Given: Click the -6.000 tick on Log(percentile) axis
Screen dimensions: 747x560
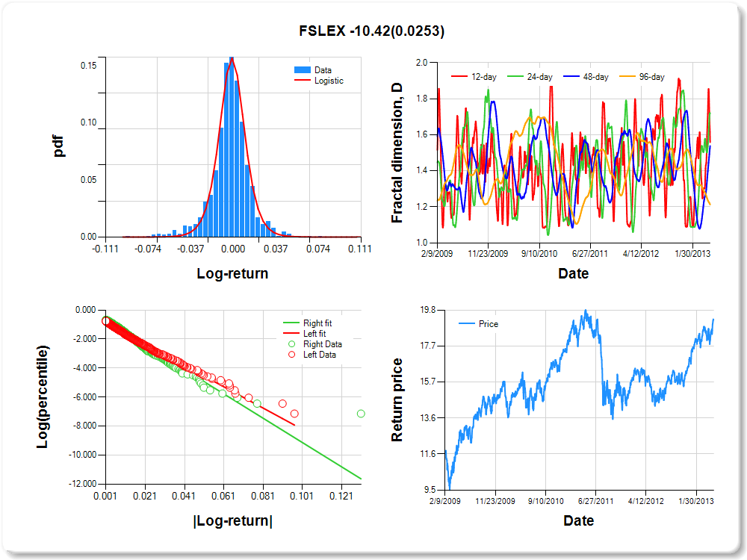Looking at the screenshot, I should (x=85, y=396).
